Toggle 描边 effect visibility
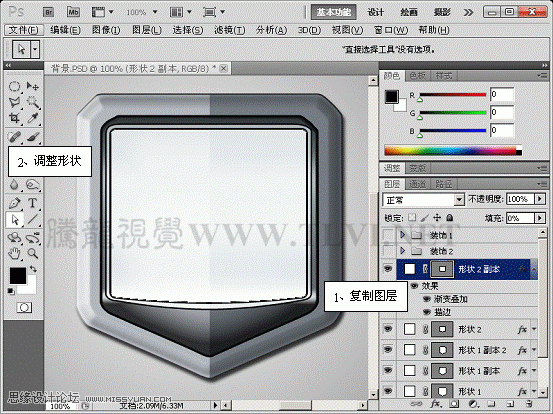This screenshot has width=553, height=414. [427, 312]
